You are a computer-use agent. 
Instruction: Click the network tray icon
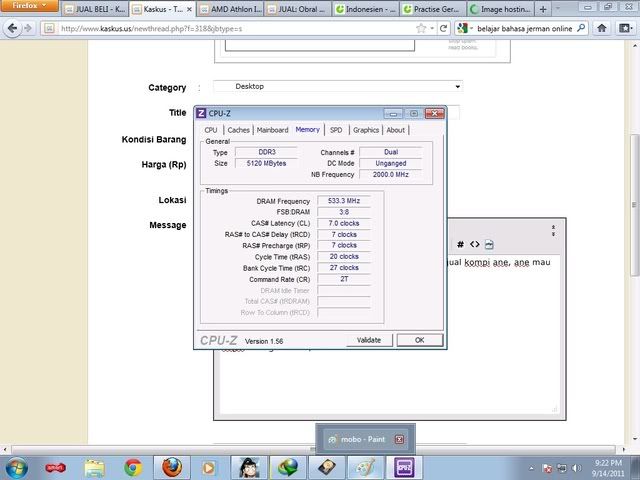pyautogui.click(x=562, y=468)
